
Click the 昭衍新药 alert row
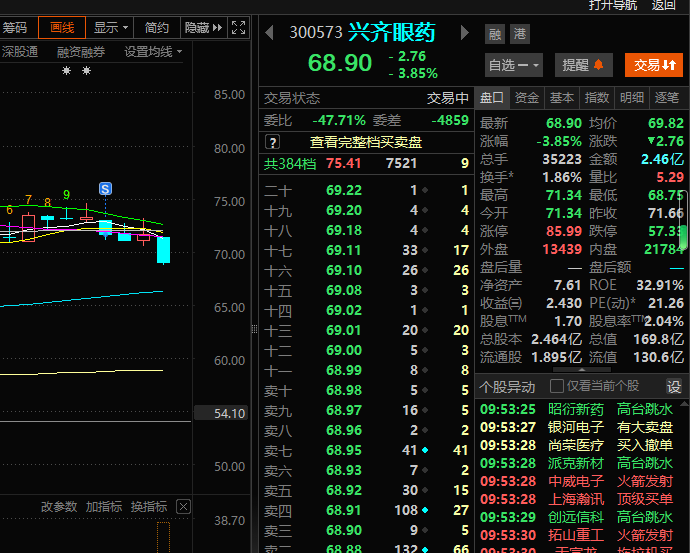[x=576, y=409]
